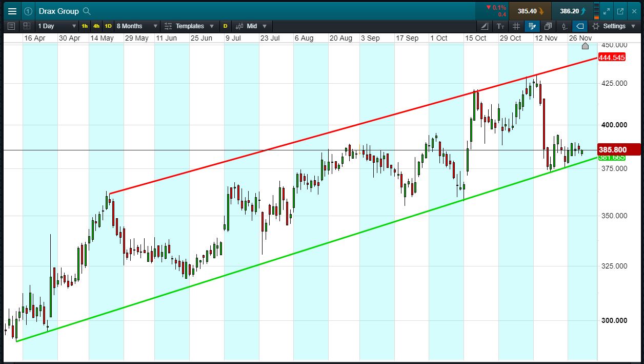Viewport: 644px width, 364px height.
Task: Expand the 8 Months range dropdown
Action: (137, 26)
